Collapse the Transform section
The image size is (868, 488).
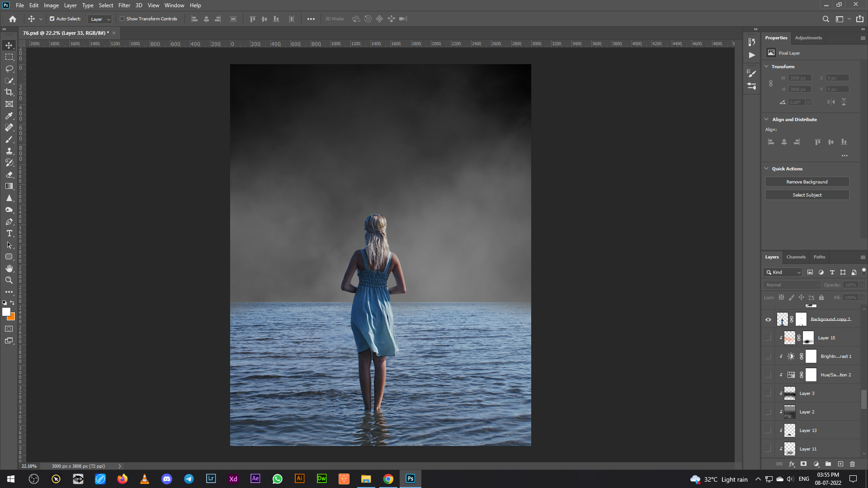click(766, 66)
